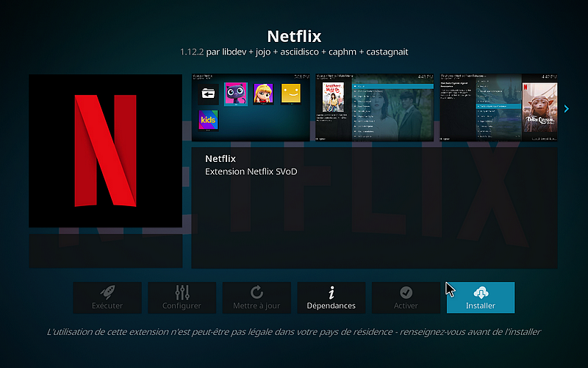Open the first screenshot showing kids profiles

point(251,107)
